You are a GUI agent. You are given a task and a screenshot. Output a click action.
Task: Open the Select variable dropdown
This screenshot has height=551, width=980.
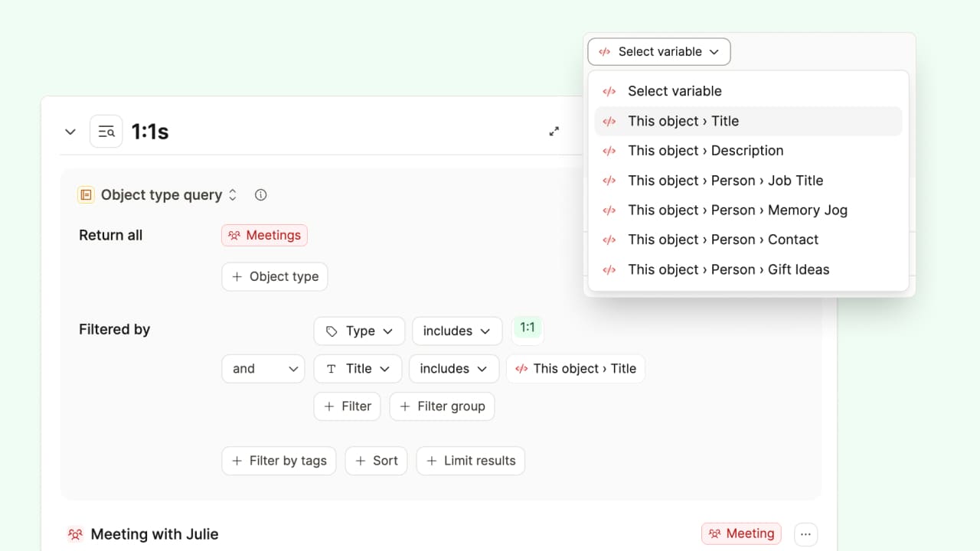pyautogui.click(x=658, y=52)
